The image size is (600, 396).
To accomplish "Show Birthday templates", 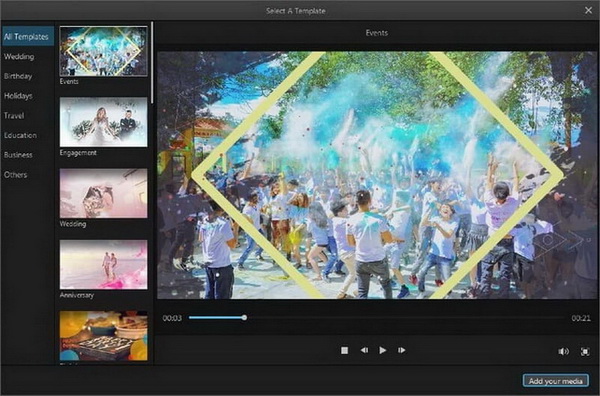I will pyautogui.click(x=18, y=76).
